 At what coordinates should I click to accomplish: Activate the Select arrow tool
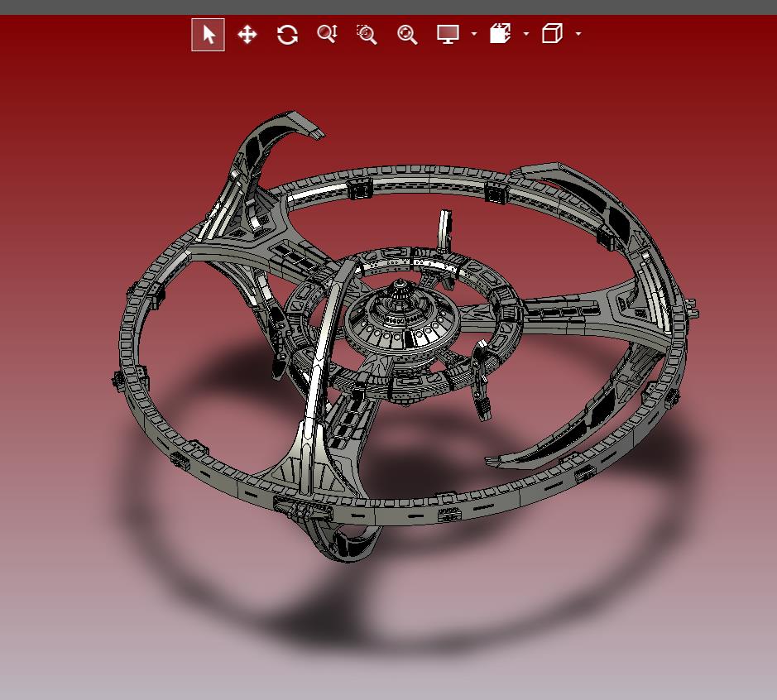point(209,35)
